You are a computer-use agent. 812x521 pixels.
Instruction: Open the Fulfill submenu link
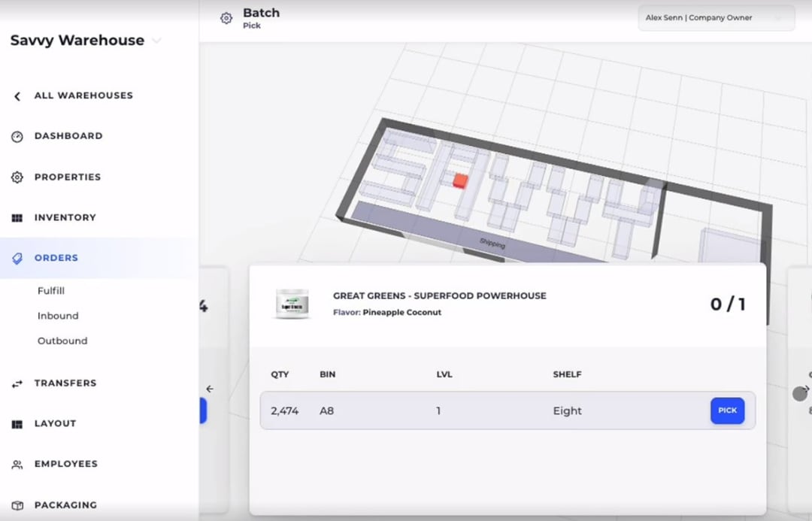51,291
